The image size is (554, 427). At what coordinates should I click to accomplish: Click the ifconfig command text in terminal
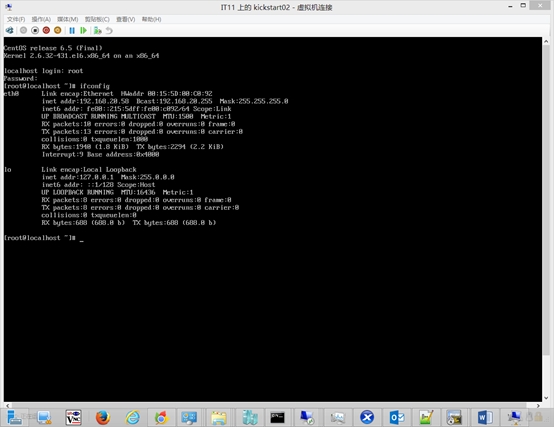pos(95,86)
